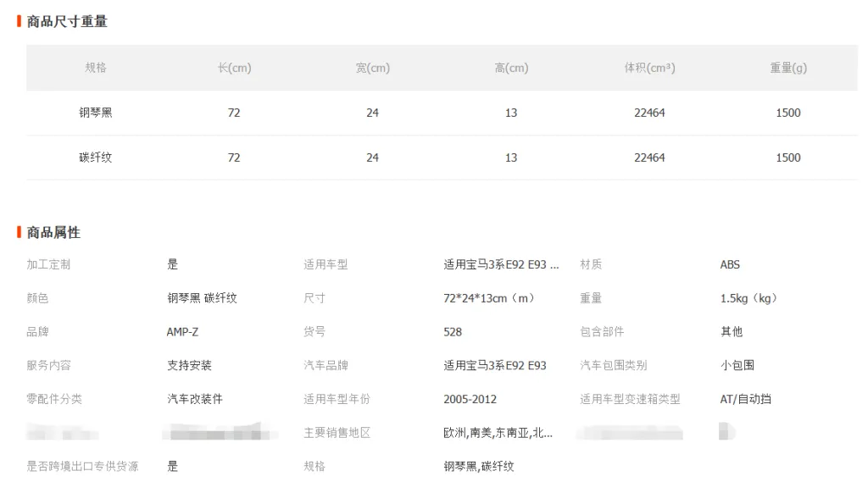Click the truncated 欧洲,南美,东南亚 sales region value

point(498,433)
